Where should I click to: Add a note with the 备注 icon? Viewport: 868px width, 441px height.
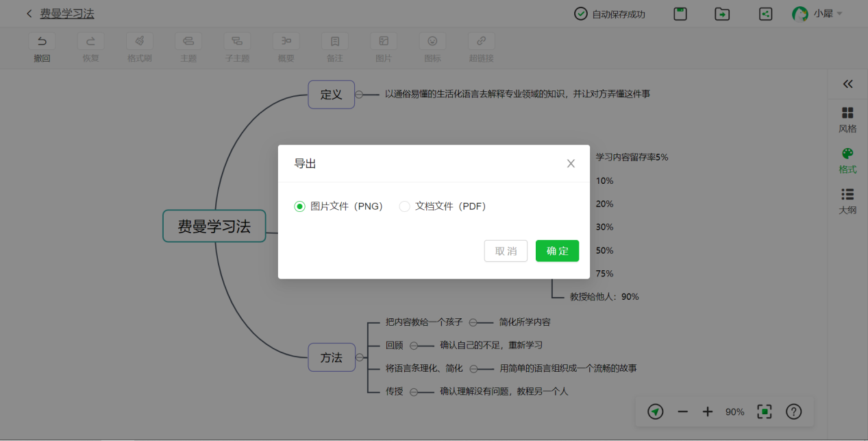[334, 40]
